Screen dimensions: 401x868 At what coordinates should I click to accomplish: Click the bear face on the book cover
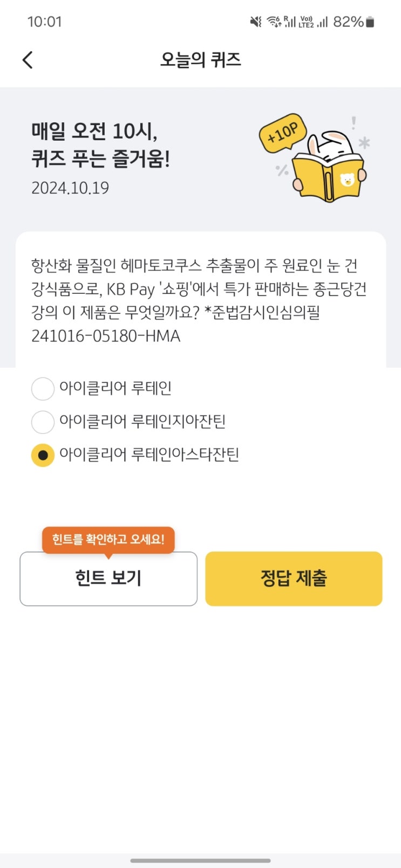coord(348,180)
